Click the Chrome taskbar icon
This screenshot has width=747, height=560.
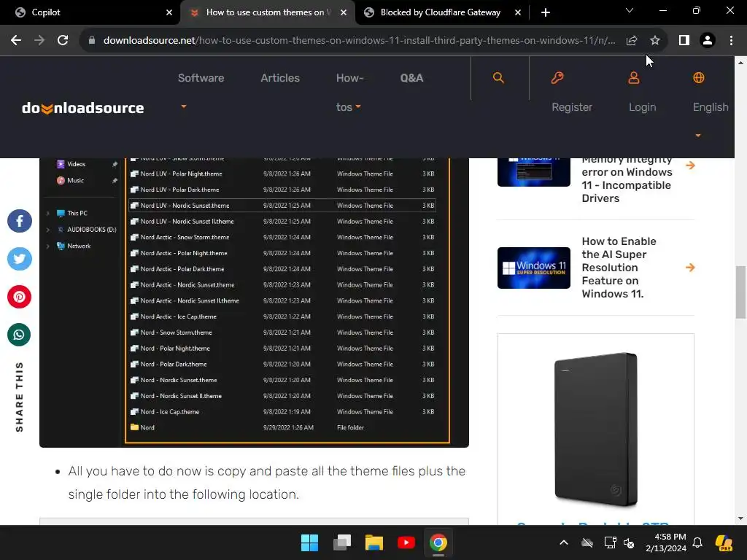(x=438, y=542)
